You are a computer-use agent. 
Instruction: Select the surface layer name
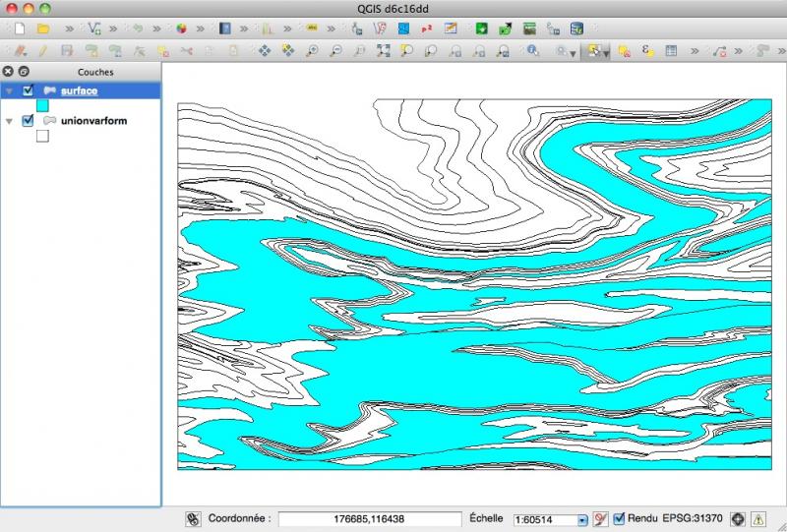coord(79,90)
